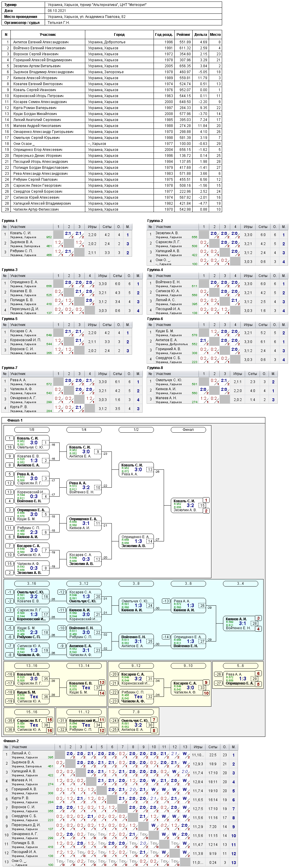
Task: Click the Финал-2 section heading
Action: (x=11, y=741)
